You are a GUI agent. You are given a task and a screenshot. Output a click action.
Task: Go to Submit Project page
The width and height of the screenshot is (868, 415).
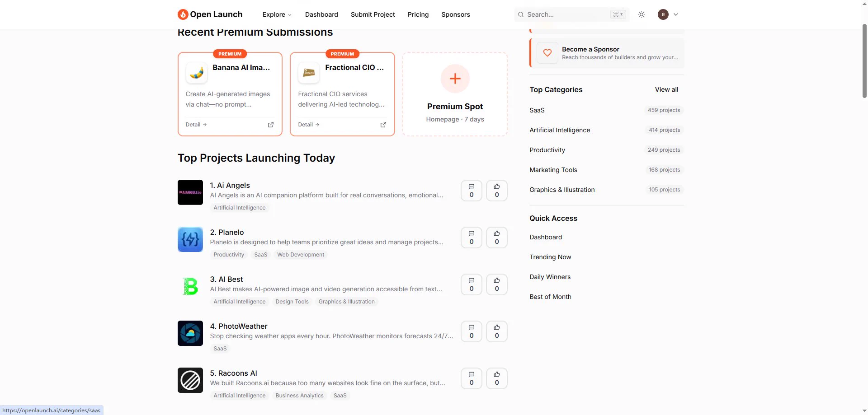[x=373, y=14]
